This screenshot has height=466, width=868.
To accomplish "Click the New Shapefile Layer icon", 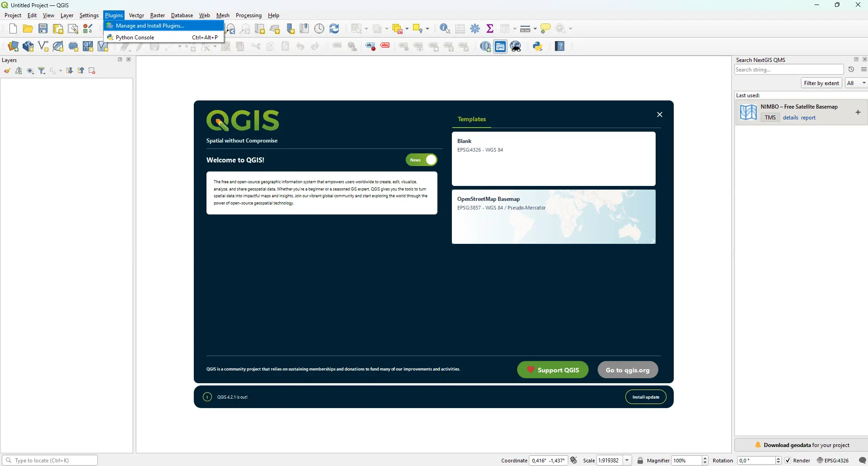I will (x=43, y=46).
